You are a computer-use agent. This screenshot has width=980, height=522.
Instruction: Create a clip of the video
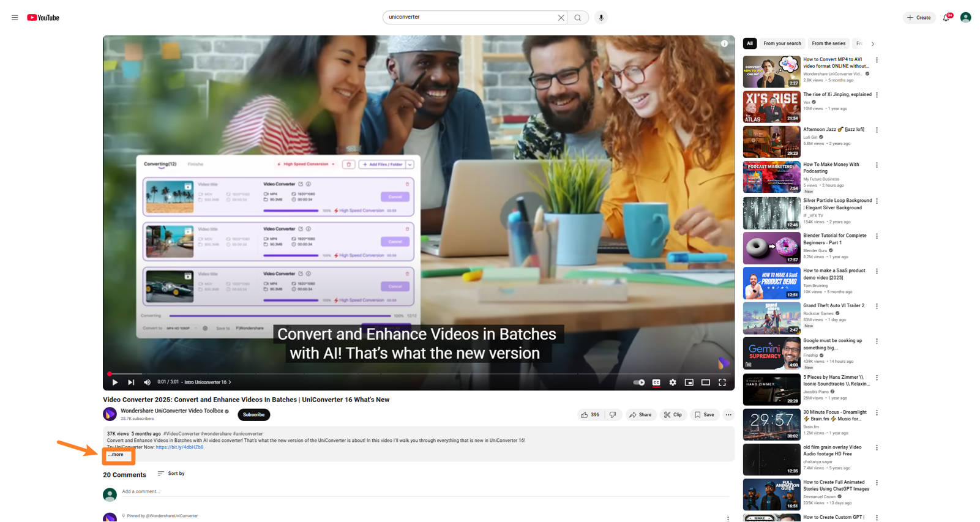point(673,415)
